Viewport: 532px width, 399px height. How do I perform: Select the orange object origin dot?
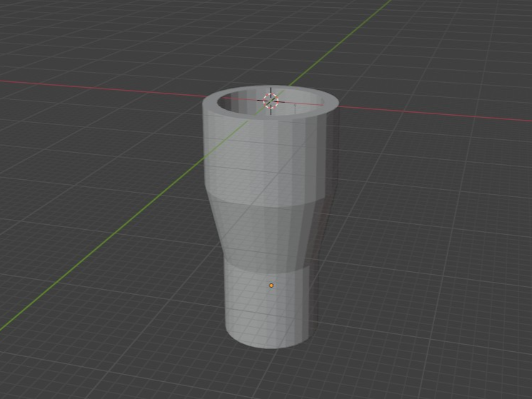click(271, 286)
